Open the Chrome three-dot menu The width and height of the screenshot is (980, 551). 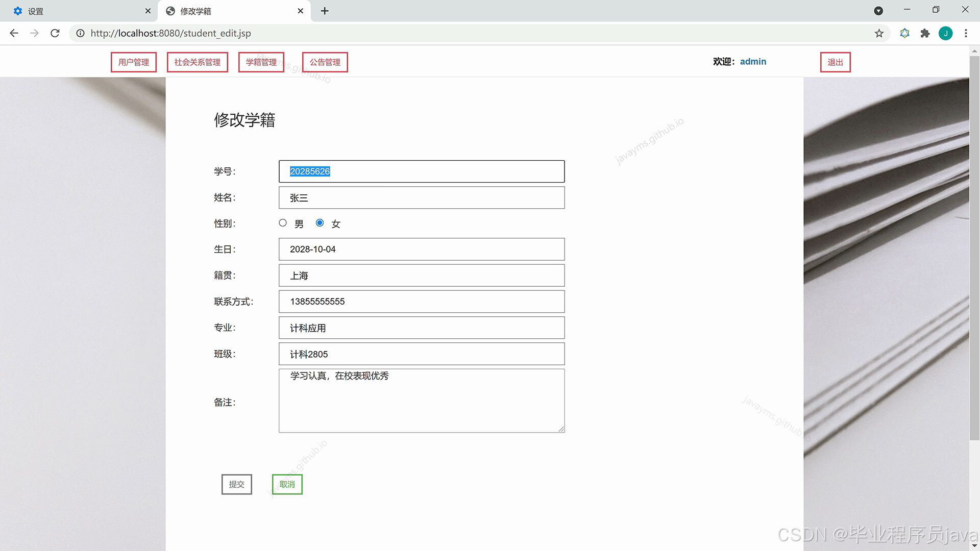point(966,33)
